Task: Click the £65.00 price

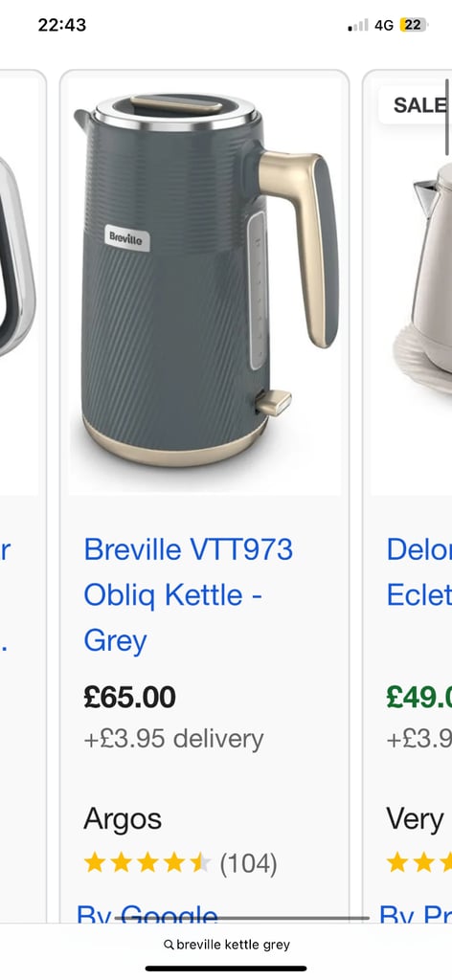Action: point(130,698)
